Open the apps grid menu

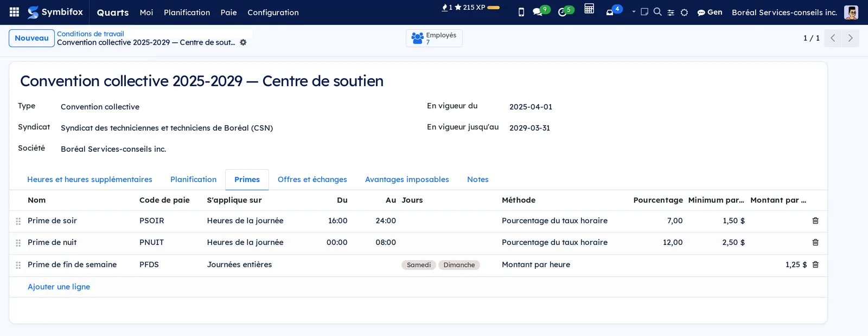point(15,12)
